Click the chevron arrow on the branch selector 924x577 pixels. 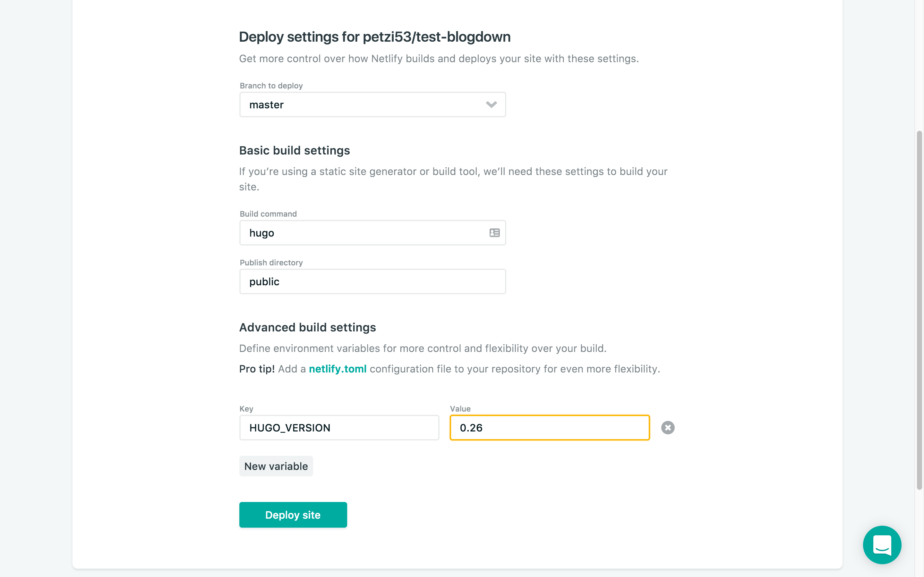tap(491, 105)
